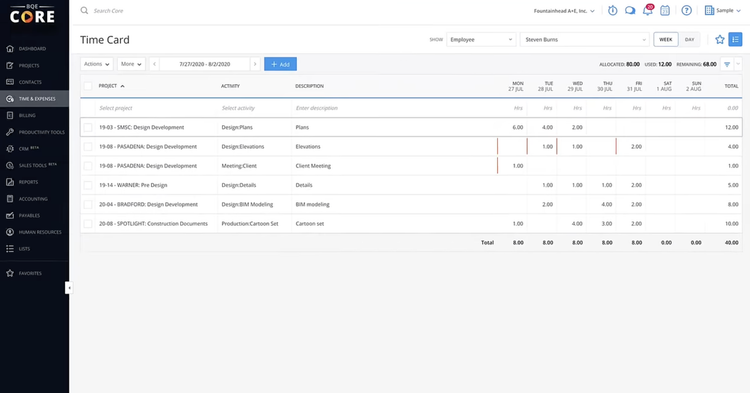Viewport: 750px width, 393px height.
Task: Open the Actions dropdown
Action: click(x=97, y=64)
